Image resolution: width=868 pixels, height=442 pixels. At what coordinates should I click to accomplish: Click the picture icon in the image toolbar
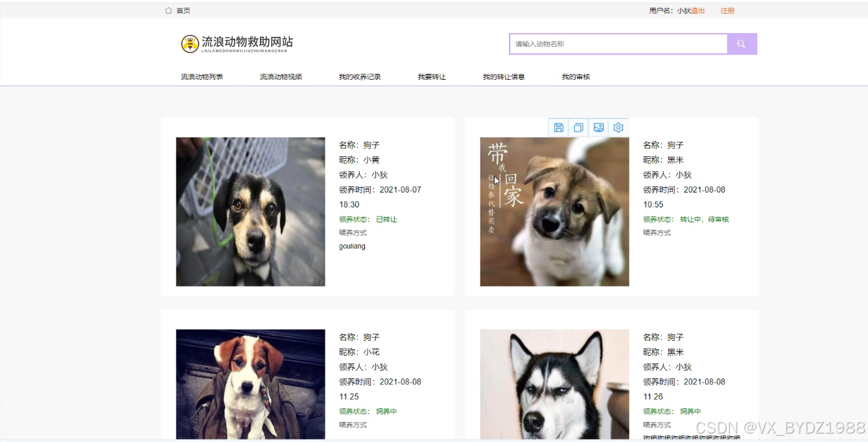(598, 128)
